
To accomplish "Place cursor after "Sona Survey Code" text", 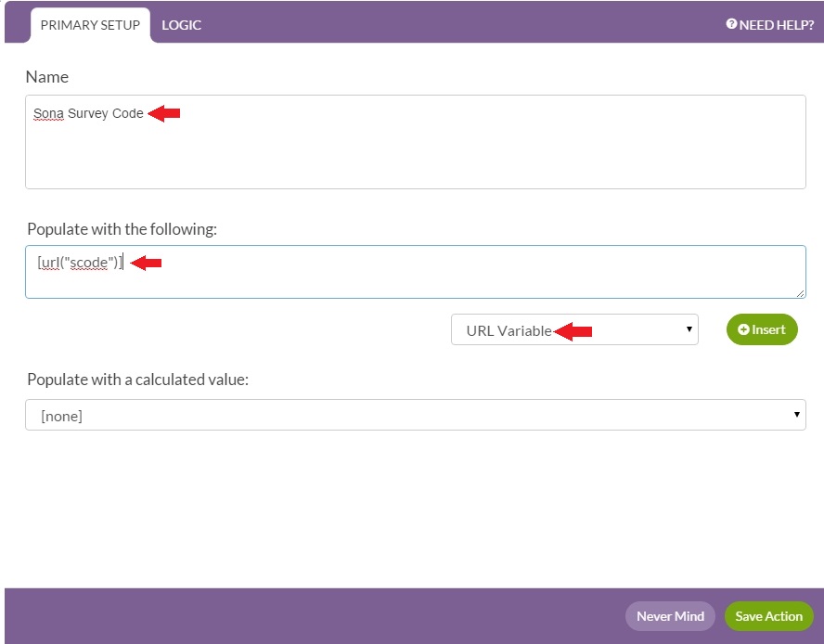I will (144, 114).
